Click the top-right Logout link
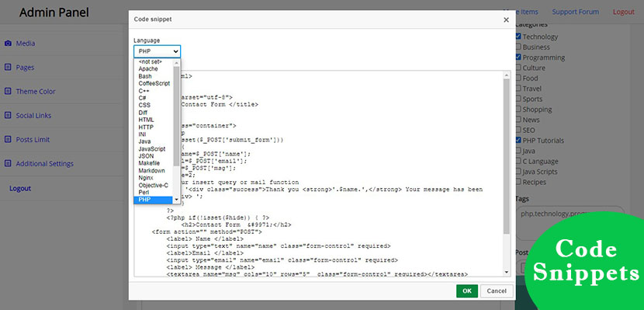 624,12
